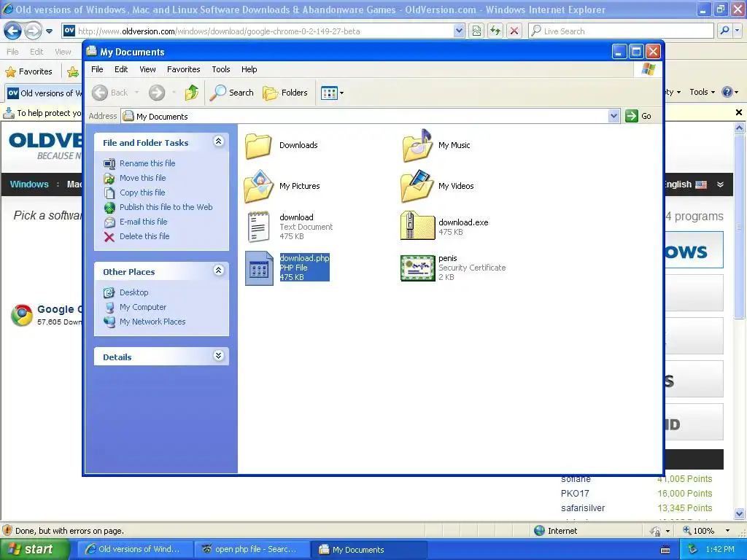Select the download.php file icon
This screenshot has width=747, height=560.
[259, 268]
